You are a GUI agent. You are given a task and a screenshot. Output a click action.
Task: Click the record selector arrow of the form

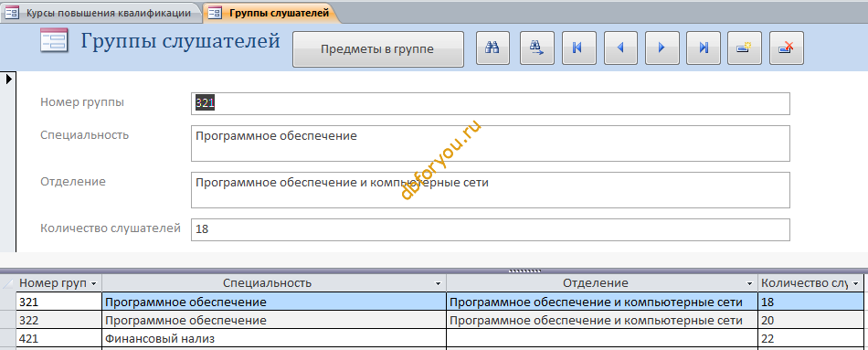8,80
